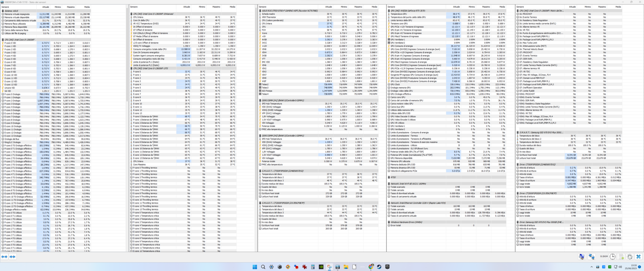
Task: Click the elapsed time 0:19:04 display
Action: (604, 257)
